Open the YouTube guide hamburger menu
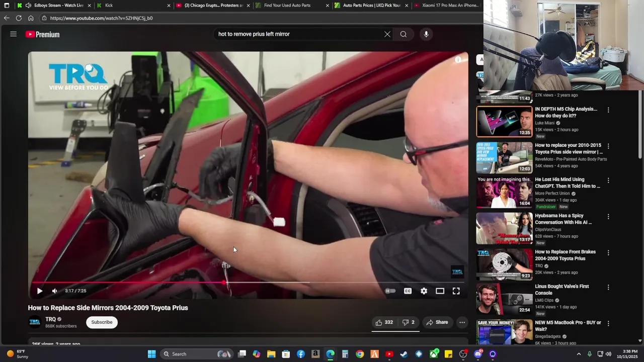 tap(14, 34)
